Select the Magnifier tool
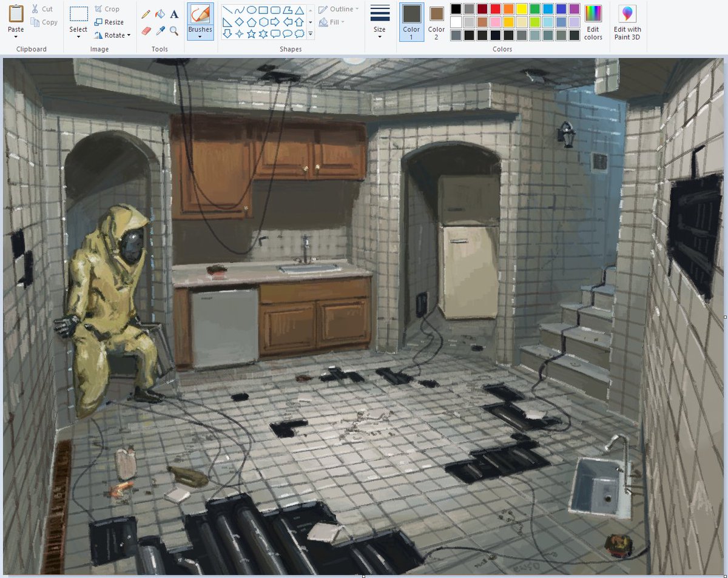The height and width of the screenshot is (578, 728). point(174,30)
